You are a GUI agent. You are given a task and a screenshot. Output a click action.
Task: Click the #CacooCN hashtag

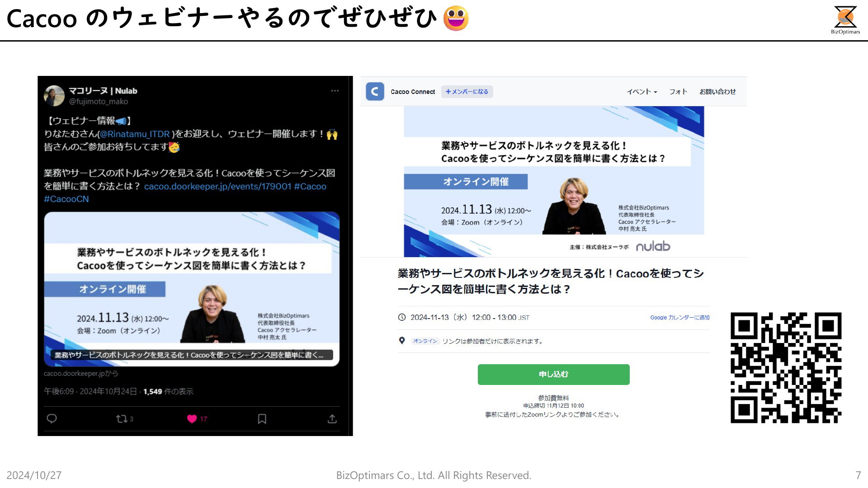pos(66,199)
